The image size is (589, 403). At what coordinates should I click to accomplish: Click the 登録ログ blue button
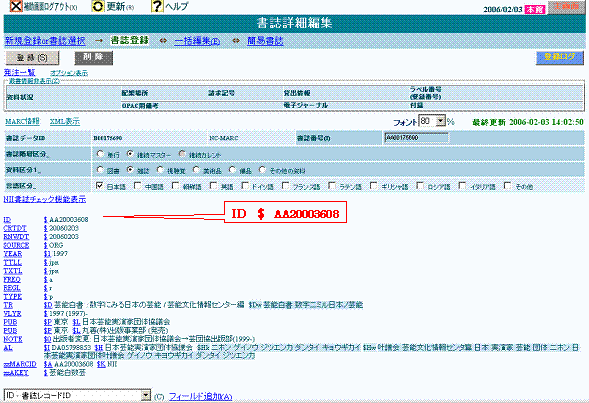[x=559, y=57]
